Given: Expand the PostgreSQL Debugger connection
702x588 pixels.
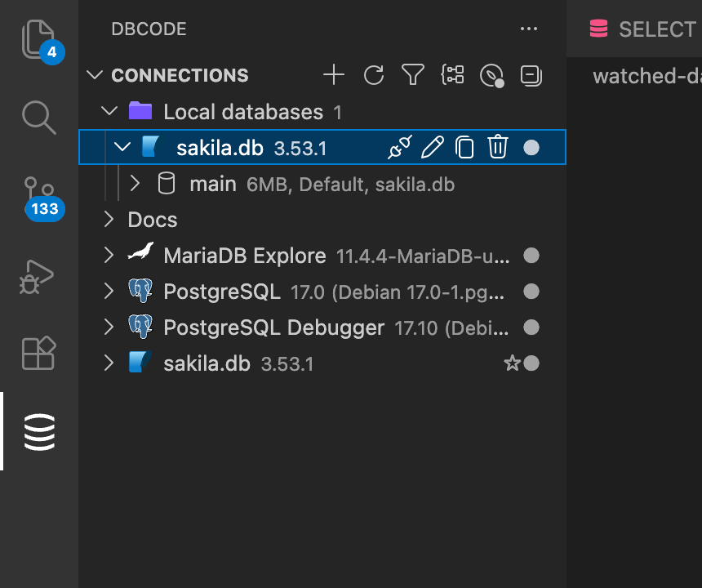Looking at the screenshot, I should [109, 327].
